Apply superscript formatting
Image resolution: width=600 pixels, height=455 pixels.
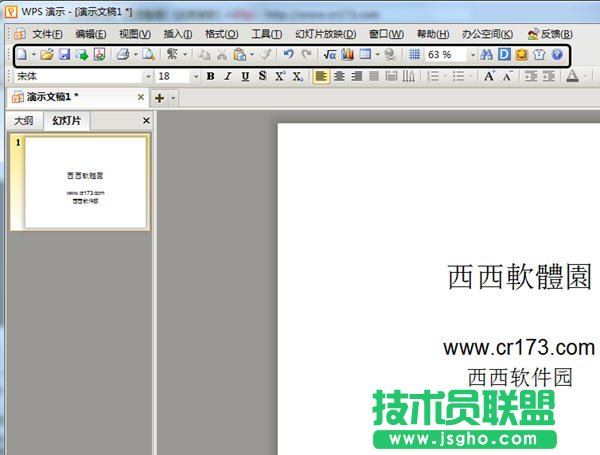pyautogui.click(x=280, y=76)
